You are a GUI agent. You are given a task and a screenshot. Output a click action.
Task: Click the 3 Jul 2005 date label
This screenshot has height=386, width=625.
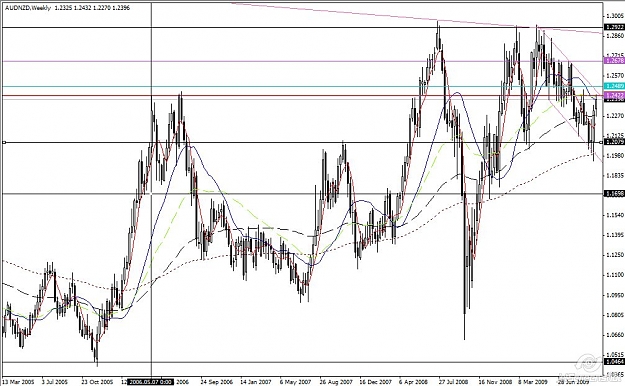54,382
